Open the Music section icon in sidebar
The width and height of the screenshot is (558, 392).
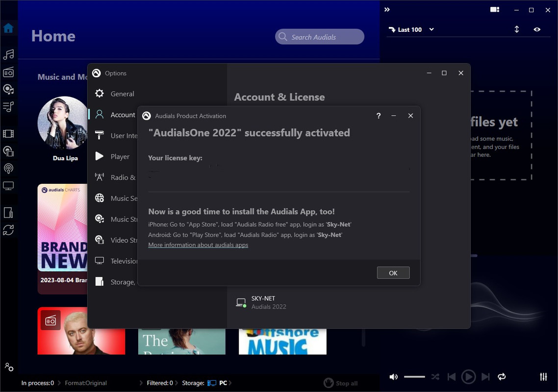click(x=8, y=54)
